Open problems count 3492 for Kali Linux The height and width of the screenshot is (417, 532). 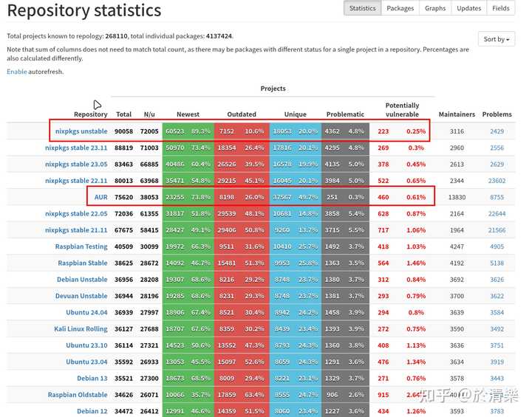pyautogui.click(x=497, y=329)
